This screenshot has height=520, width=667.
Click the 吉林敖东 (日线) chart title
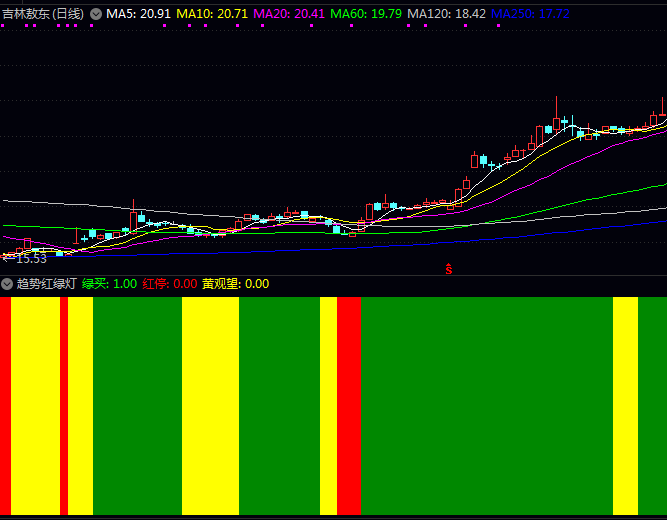coord(43,14)
